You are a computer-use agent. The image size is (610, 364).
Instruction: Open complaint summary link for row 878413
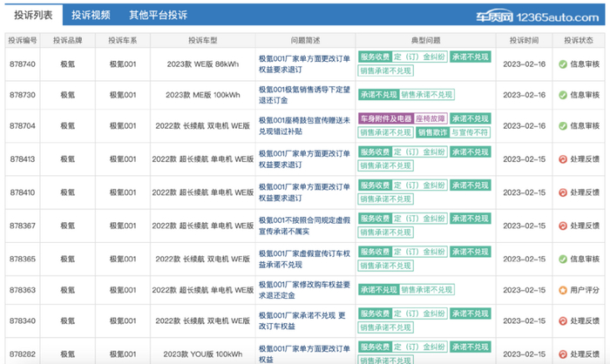[305, 159]
